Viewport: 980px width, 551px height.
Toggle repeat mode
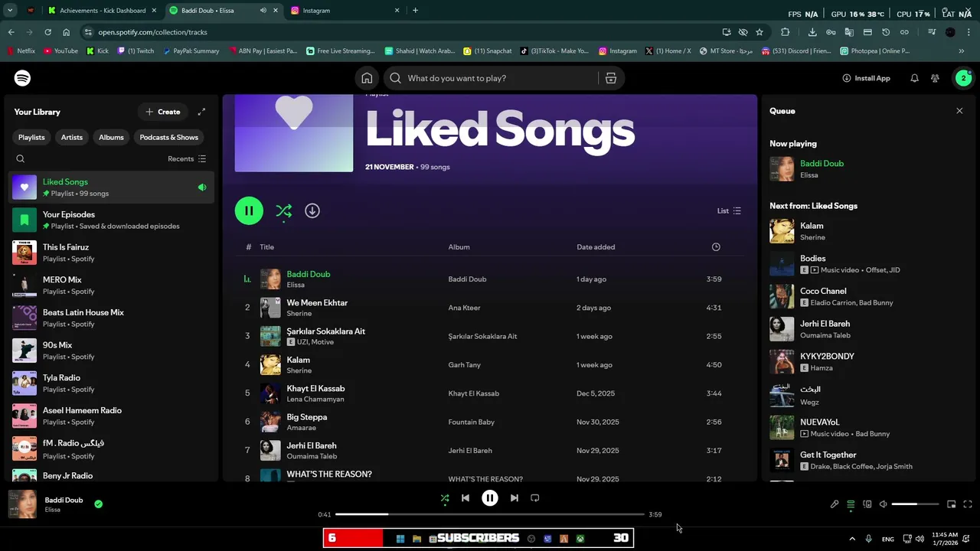(x=535, y=498)
